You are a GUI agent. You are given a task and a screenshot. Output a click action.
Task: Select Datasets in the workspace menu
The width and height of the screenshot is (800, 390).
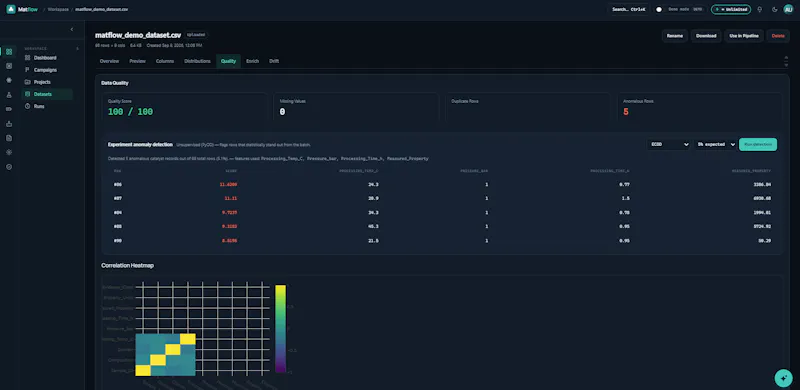tap(47, 94)
